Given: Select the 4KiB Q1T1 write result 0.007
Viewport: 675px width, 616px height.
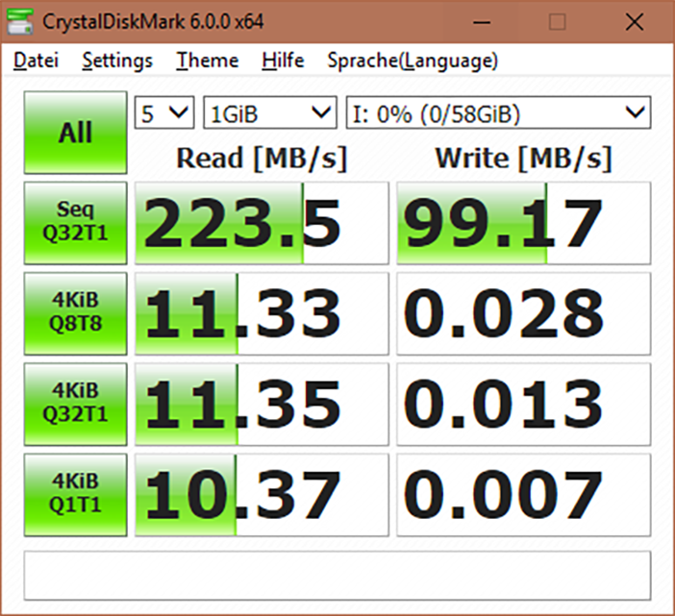Looking at the screenshot, I should 523,495.
